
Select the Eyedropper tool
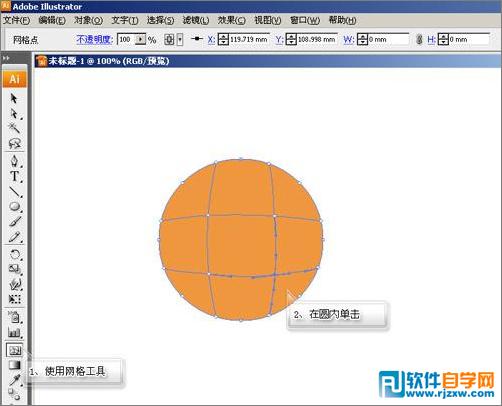tap(14, 379)
